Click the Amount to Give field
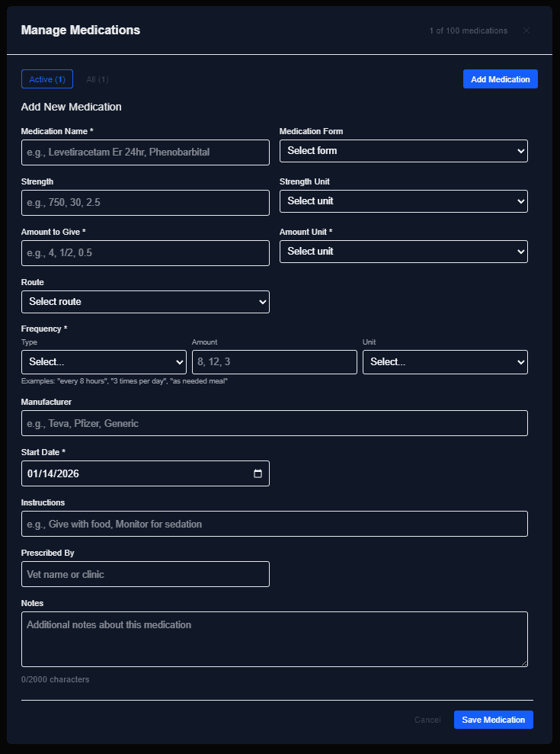560x754 pixels. pyautogui.click(x=145, y=252)
